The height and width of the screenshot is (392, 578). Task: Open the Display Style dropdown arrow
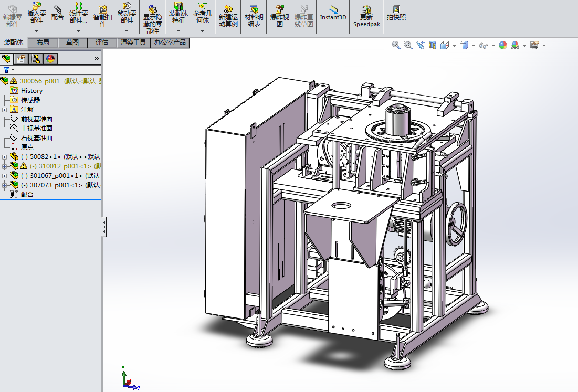pos(474,46)
